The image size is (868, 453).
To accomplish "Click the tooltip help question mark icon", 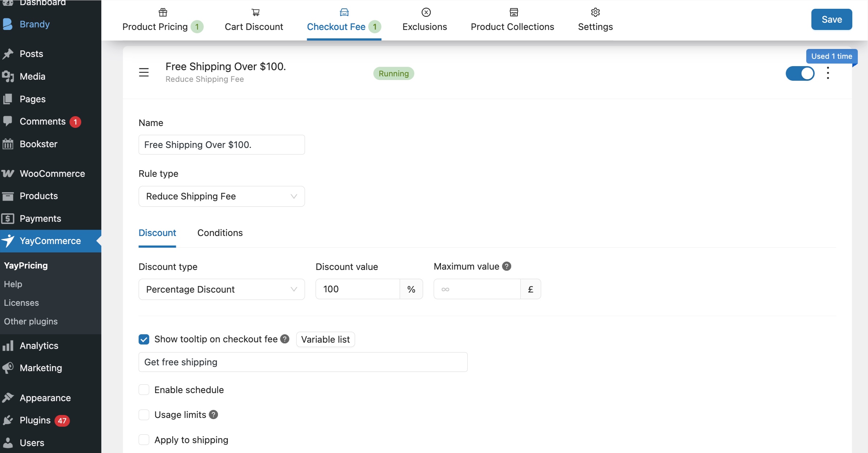I will pyautogui.click(x=285, y=339).
